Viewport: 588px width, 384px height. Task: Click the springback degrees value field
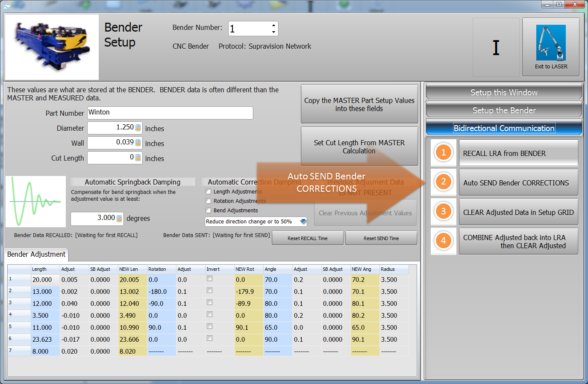click(x=97, y=219)
